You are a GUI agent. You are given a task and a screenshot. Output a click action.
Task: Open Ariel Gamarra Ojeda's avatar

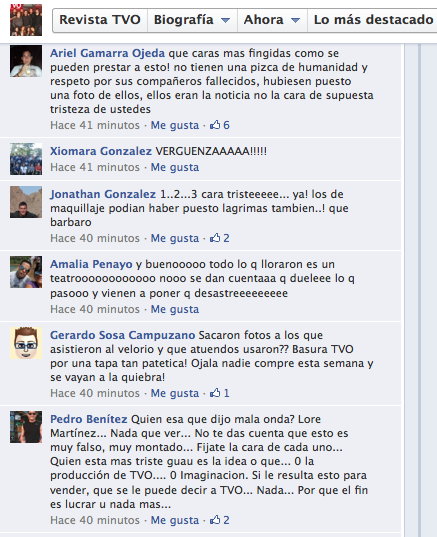(x=26, y=61)
